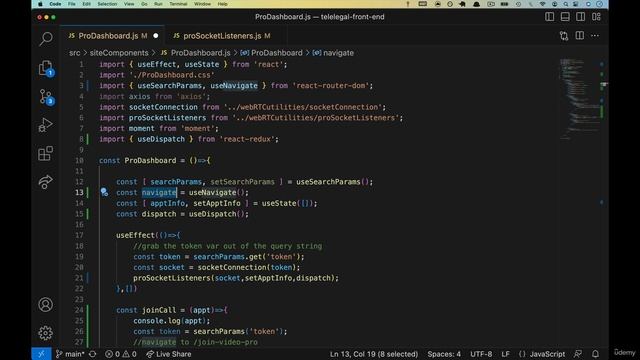640x360 pixels.
Task: Click the unsaved dot on ProDashboard.js tab
Action: pos(156,36)
